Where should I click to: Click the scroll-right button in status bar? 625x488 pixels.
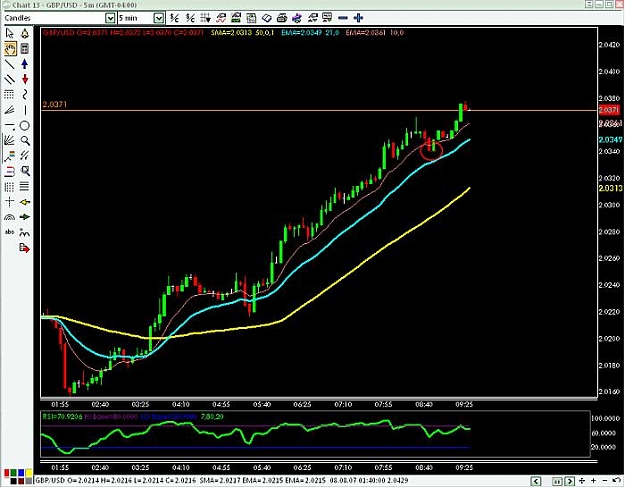click(569, 481)
